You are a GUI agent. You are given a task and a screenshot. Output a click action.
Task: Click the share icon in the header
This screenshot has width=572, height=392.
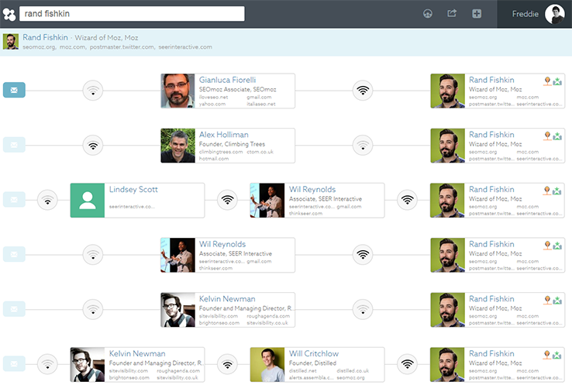pyautogui.click(x=452, y=14)
